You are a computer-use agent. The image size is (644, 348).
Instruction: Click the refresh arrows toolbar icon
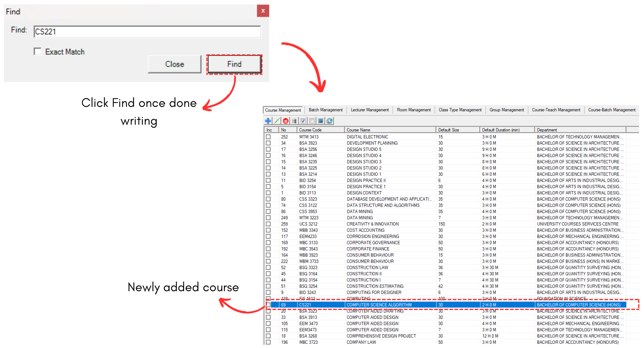329,121
